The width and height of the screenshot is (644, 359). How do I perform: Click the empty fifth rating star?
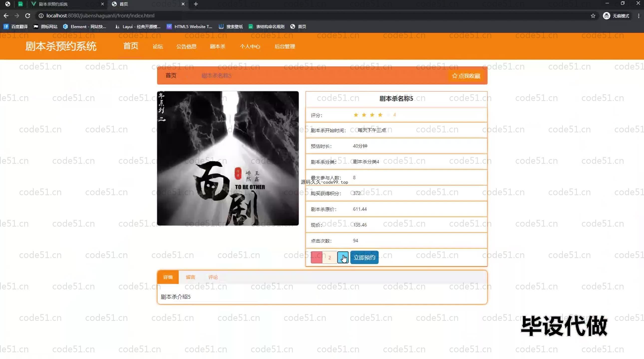click(x=388, y=115)
